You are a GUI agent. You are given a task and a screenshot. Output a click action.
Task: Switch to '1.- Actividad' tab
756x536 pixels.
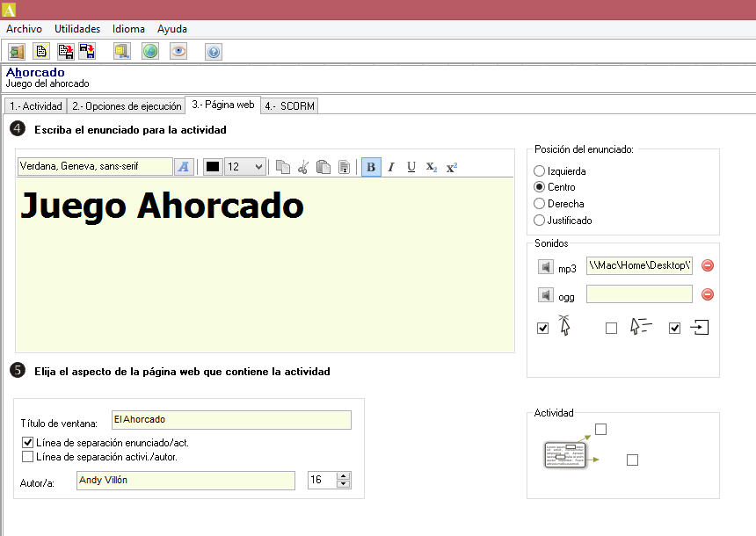(36, 106)
